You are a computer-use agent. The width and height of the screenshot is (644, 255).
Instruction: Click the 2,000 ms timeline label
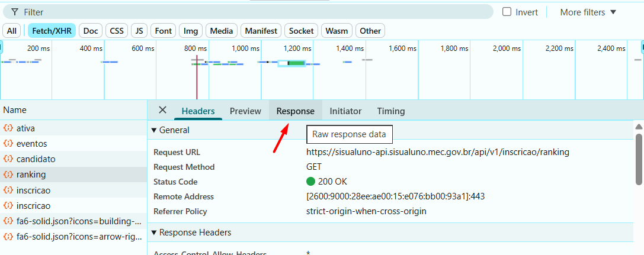[x=507, y=49]
